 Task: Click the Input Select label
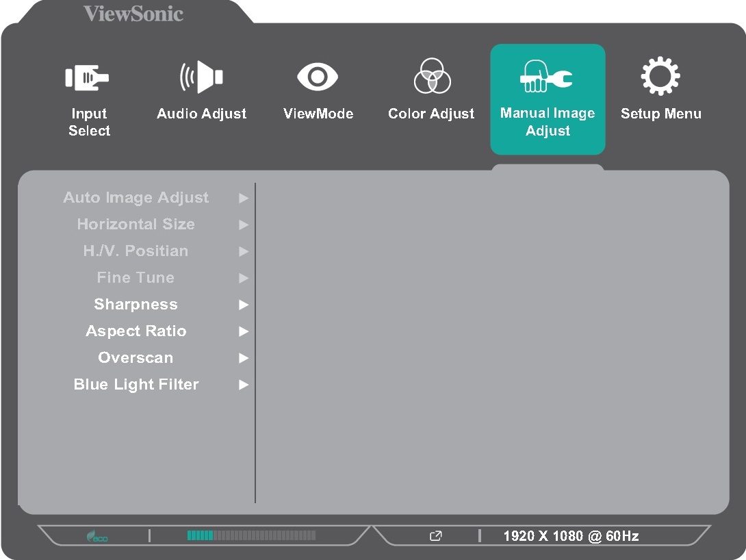click(x=89, y=122)
